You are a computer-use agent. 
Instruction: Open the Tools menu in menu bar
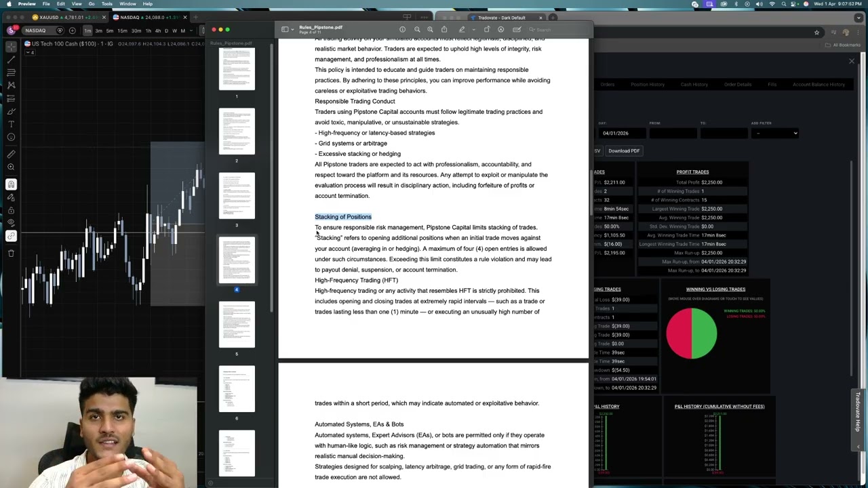point(107,4)
